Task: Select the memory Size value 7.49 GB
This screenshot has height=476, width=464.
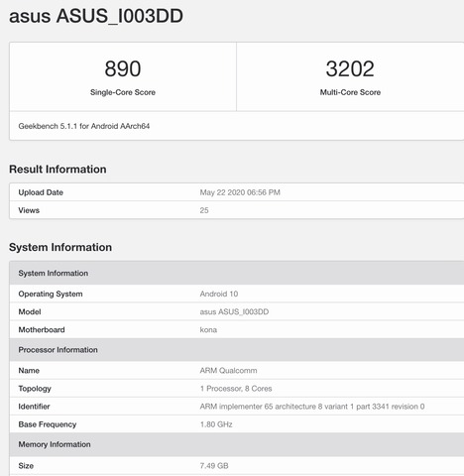Action: tap(214, 466)
